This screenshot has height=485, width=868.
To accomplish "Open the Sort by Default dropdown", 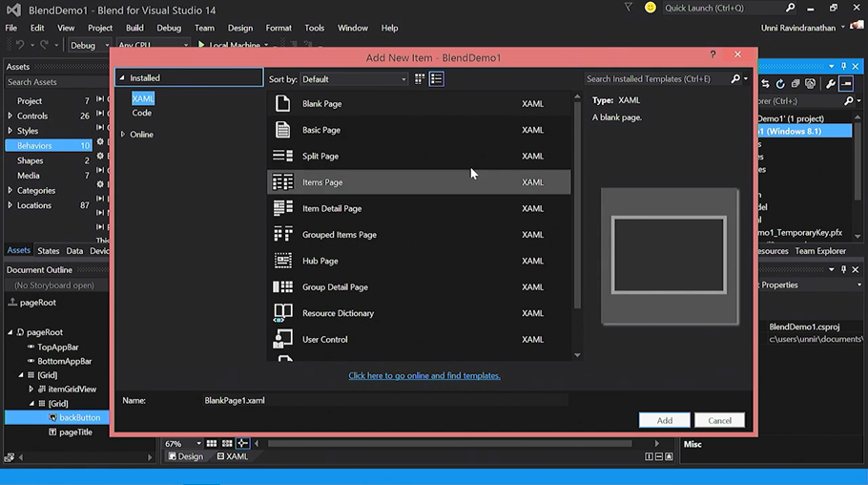I will click(354, 79).
